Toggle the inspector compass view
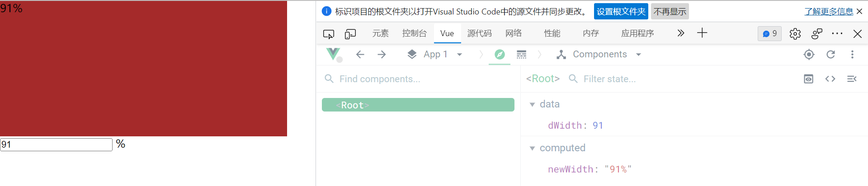Screen dimensions: 868x186 tap(500, 55)
